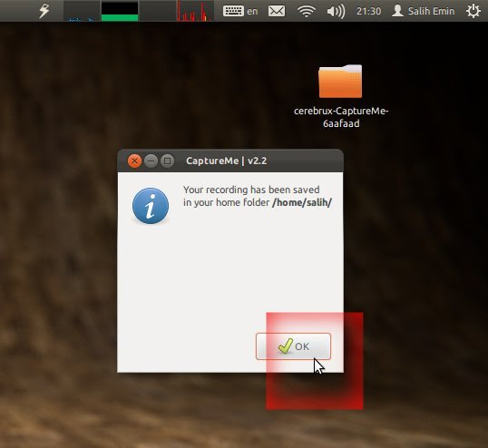Screen dimensions: 488x448
Task: Open the Wi-Fi network indicator
Action: 307,11
